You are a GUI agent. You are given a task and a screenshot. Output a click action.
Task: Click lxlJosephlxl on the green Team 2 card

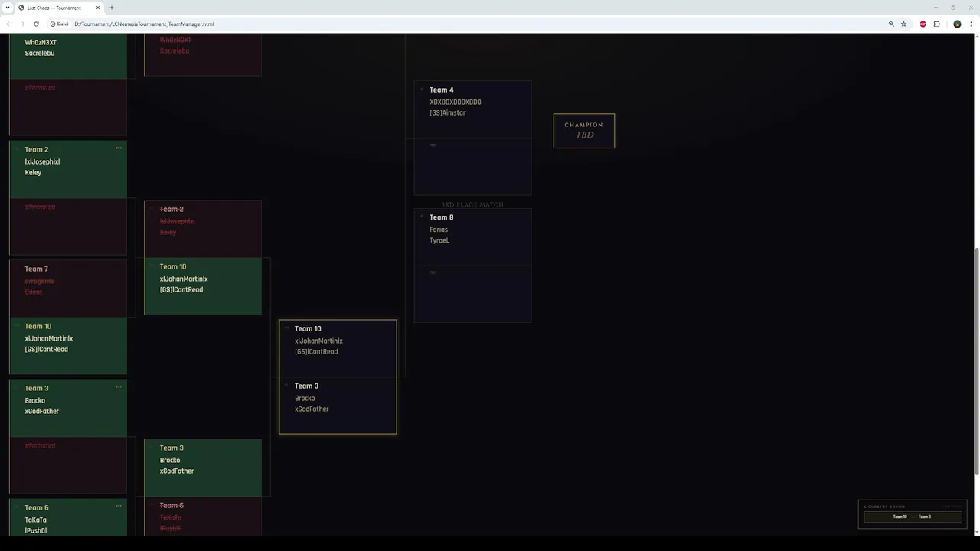tap(42, 161)
